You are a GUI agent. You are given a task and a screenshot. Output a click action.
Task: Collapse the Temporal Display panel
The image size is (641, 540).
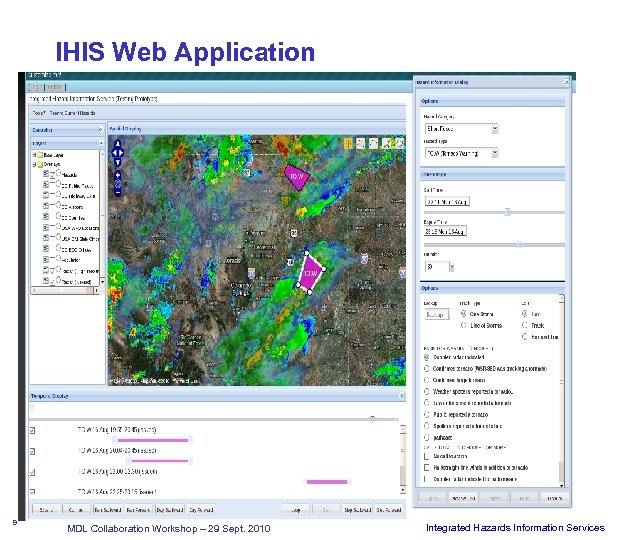tap(401, 396)
